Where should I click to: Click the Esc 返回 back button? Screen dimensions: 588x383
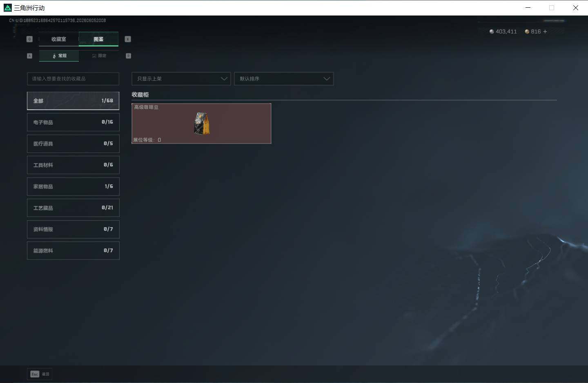[40, 374]
